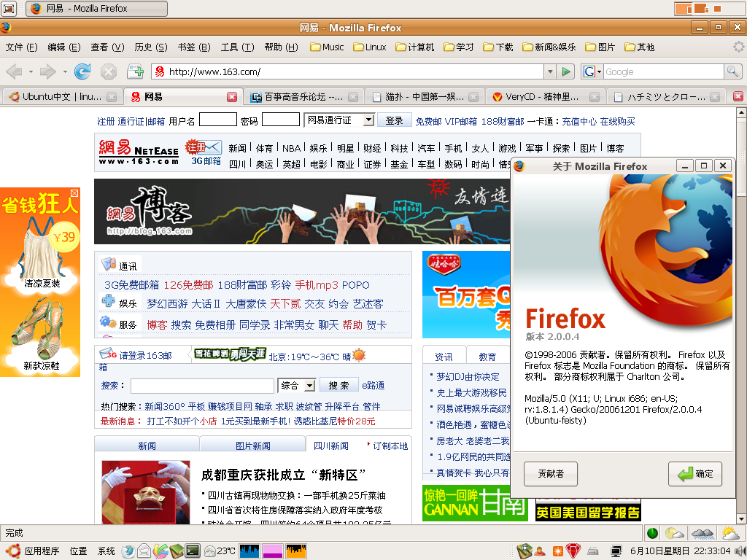Screen dimensions: 747x560
Task: Open the forward button history dropdown arrow
Action: [65, 72]
